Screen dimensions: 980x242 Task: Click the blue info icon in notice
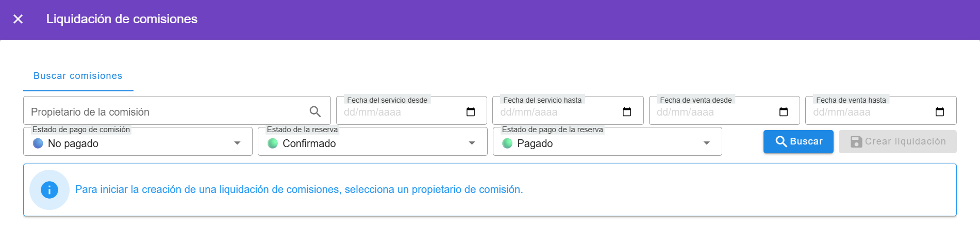pyautogui.click(x=49, y=190)
